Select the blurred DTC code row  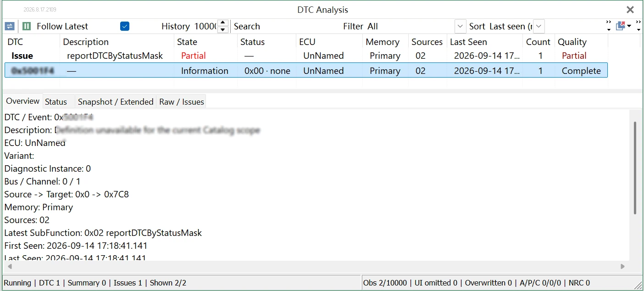click(306, 70)
